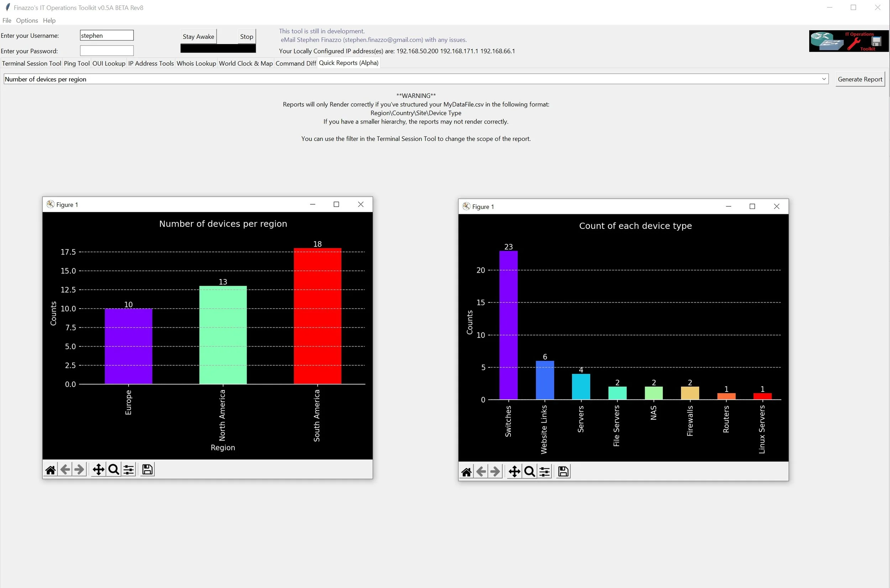The image size is (890, 588).
Task: Save the device type chart figure
Action: point(563,472)
